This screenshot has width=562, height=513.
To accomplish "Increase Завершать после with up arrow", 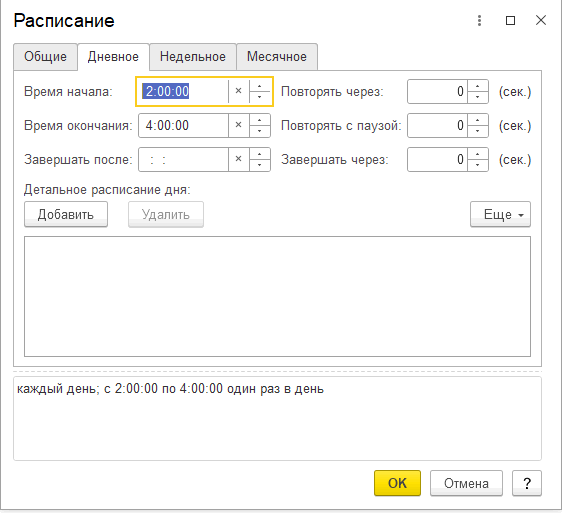I will click(x=259, y=154).
